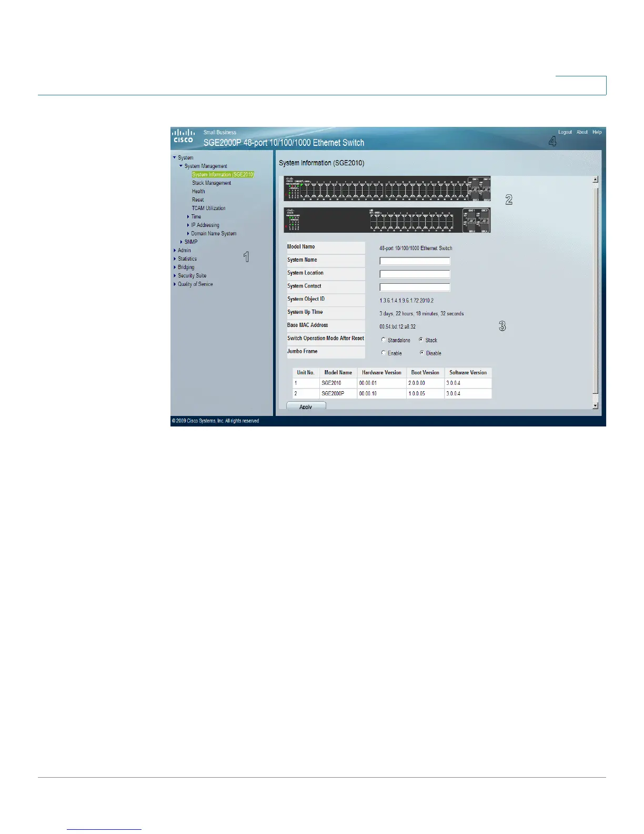
Task: Click the Base MAC Address value
Action: pyautogui.click(x=397, y=326)
